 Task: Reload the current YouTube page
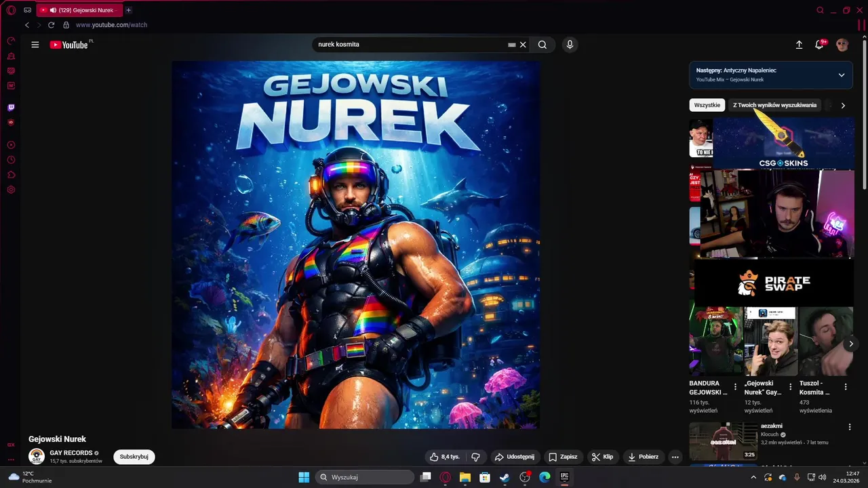(x=51, y=25)
